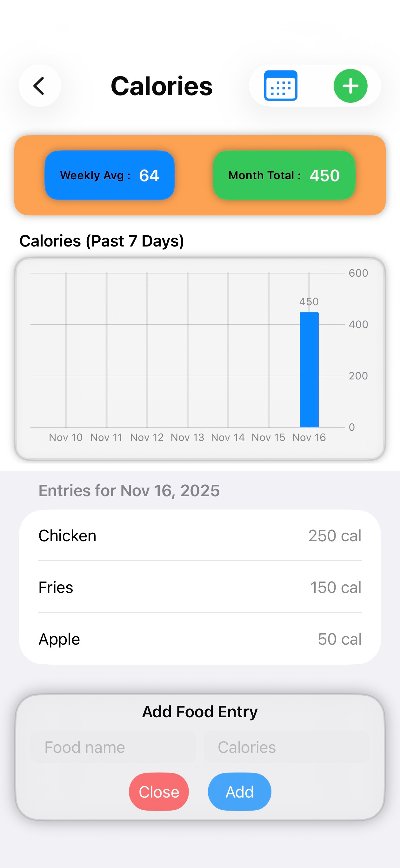Image resolution: width=400 pixels, height=868 pixels.
Task: Open the Apple 50 cal entry
Action: tap(200, 639)
